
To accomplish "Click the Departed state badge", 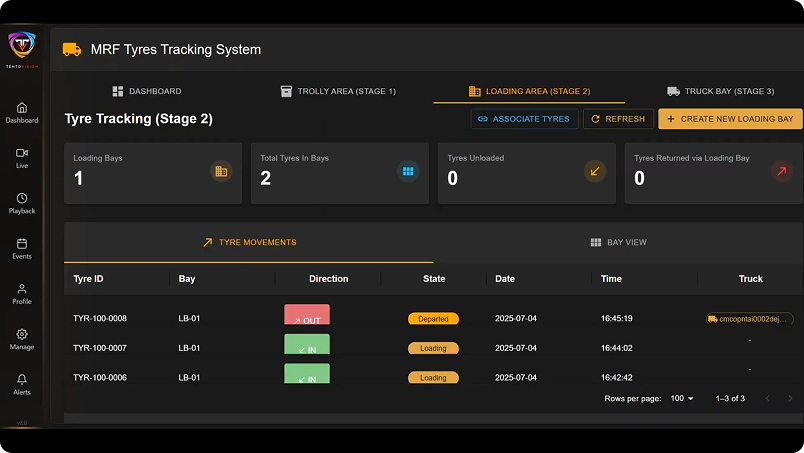I will point(433,319).
